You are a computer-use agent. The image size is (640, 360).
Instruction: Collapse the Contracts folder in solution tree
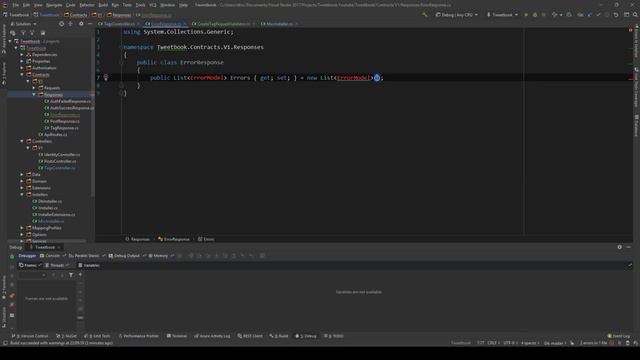[x=22, y=75]
